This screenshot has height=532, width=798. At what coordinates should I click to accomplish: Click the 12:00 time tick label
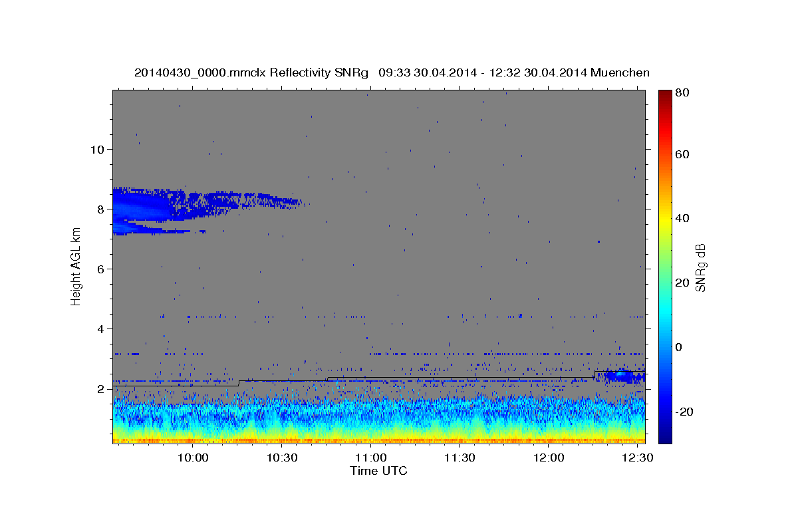548,458
